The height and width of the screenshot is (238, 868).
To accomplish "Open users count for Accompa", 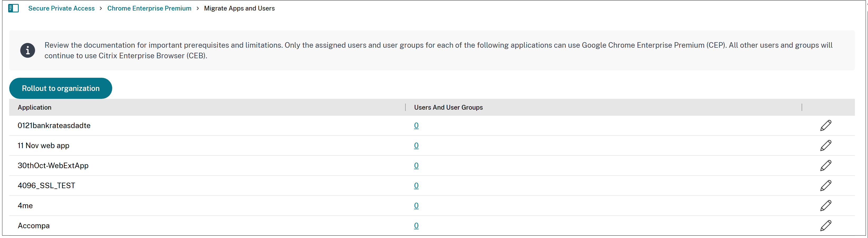I will click(416, 225).
